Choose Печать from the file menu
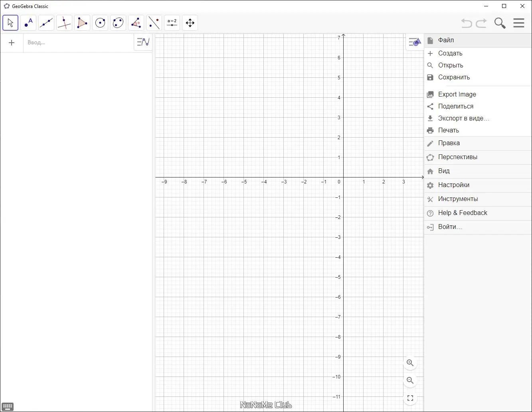Image resolution: width=532 pixels, height=412 pixels. pyautogui.click(x=478, y=130)
